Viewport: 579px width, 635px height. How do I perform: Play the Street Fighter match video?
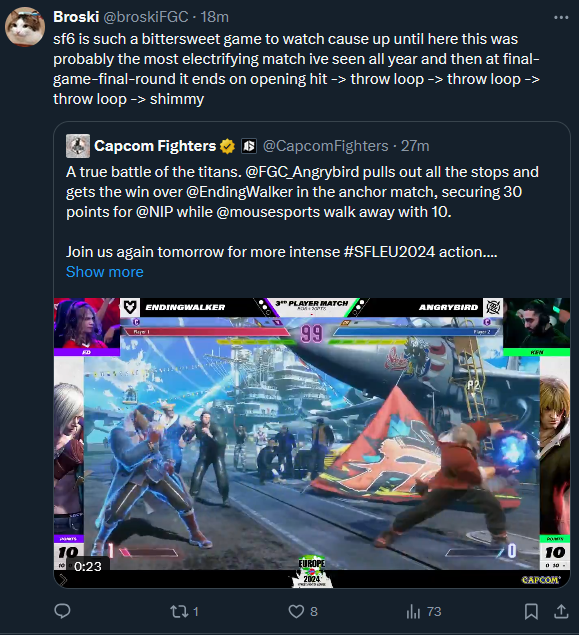click(x=312, y=443)
